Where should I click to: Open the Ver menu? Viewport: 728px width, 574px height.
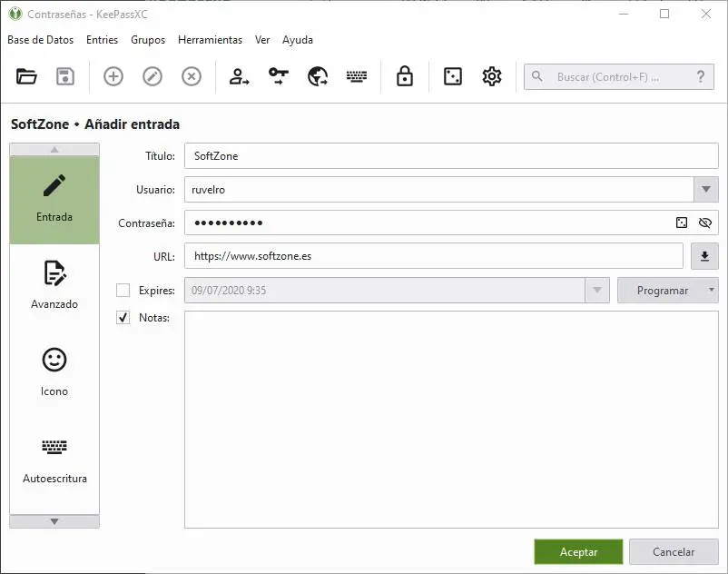262,40
